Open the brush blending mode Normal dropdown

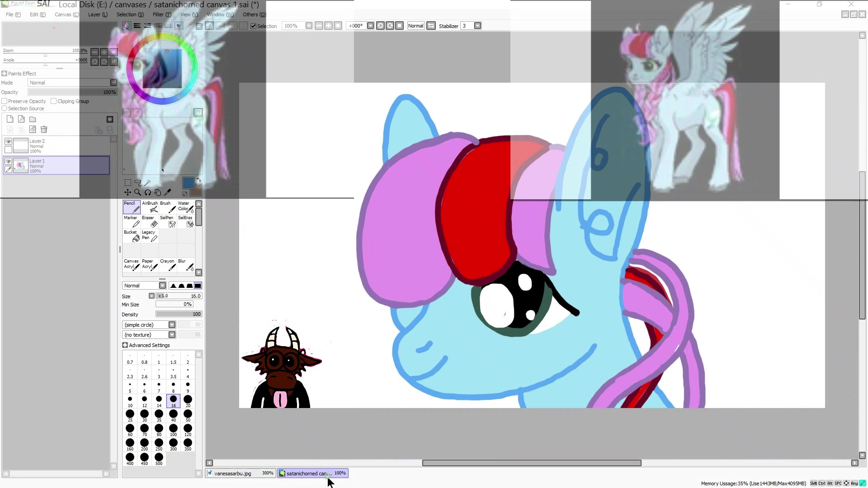pos(162,286)
